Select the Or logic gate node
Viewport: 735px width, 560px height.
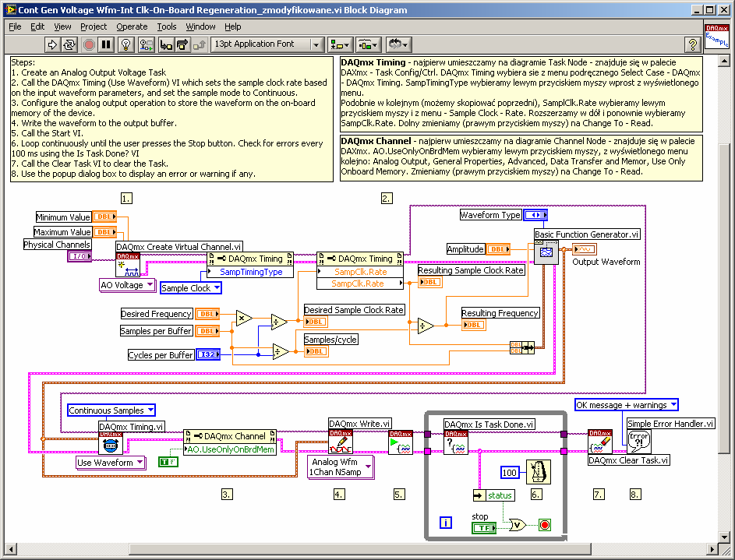[x=518, y=525]
